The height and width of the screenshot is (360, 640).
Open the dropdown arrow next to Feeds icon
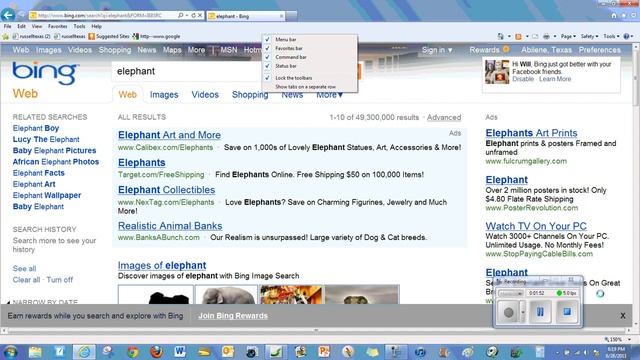tap(527, 36)
